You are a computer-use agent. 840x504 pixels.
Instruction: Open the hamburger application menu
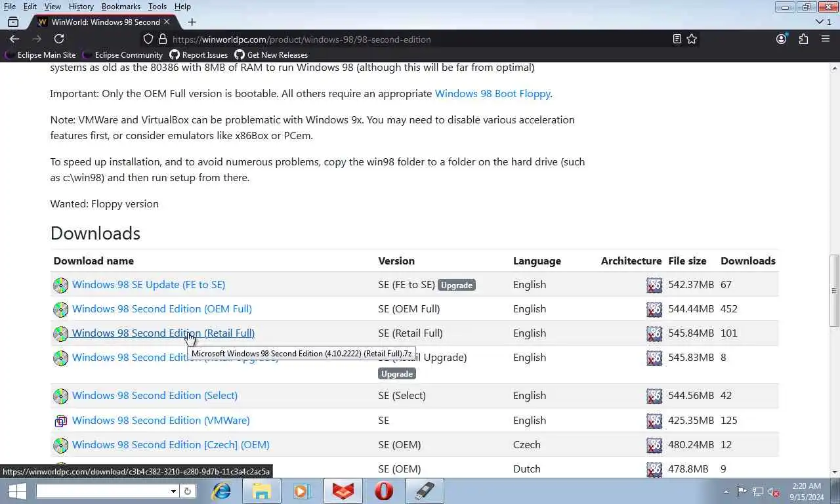click(x=826, y=39)
